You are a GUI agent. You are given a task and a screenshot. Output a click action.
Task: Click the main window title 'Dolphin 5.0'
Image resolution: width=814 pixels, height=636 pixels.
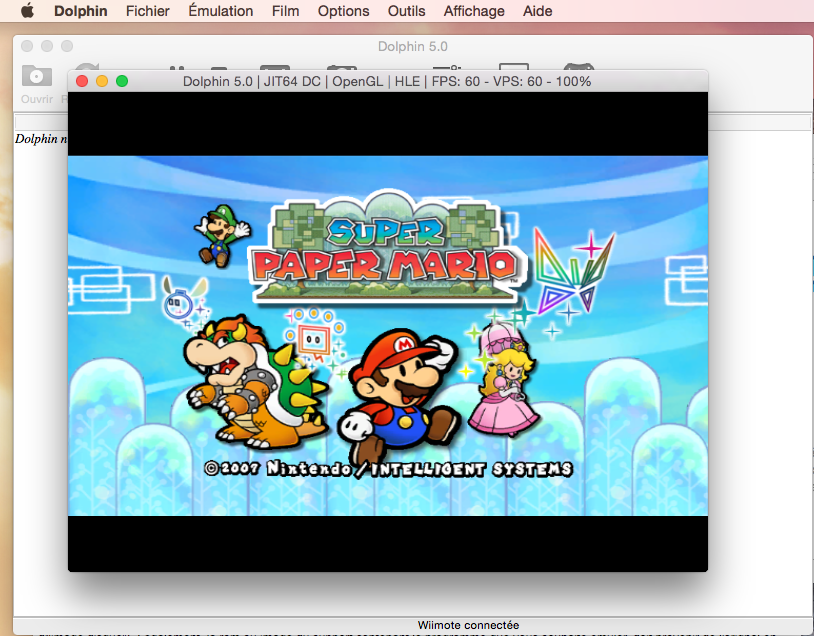pos(413,47)
